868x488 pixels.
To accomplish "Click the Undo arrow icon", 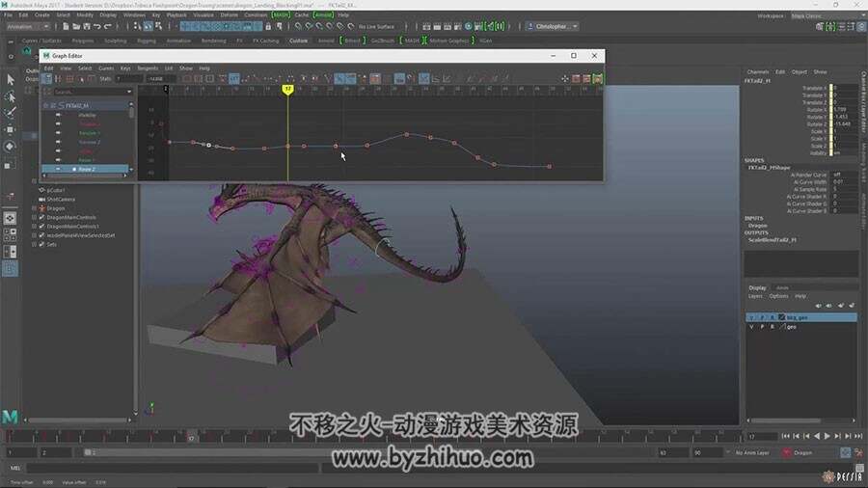I will (96, 26).
